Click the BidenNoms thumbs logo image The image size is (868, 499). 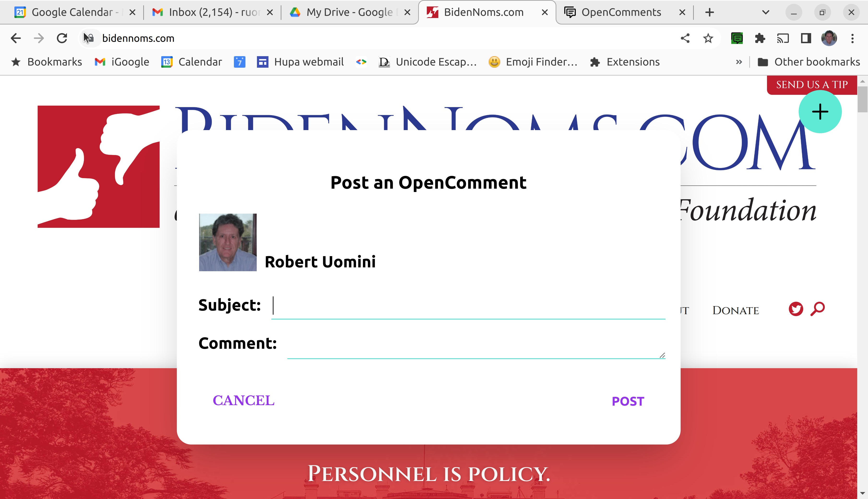coord(98,167)
